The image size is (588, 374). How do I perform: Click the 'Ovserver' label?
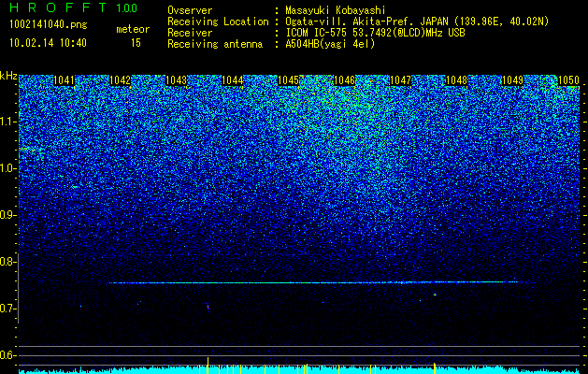pyautogui.click(x=190, y=10)
